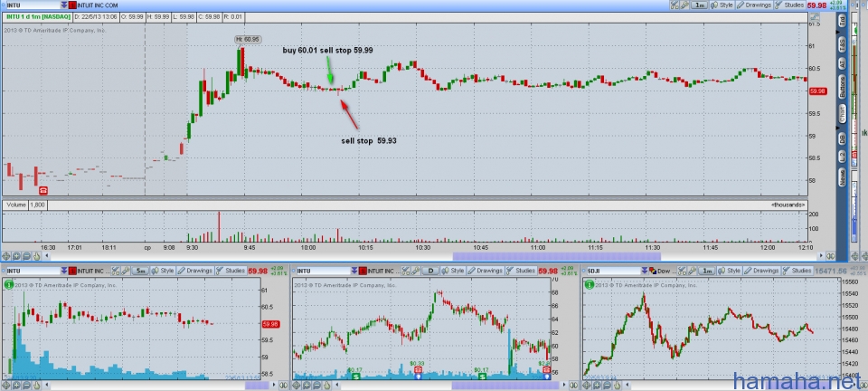The height and width of the screenshot is (391, 868).
Task: Open the Buttons side tab
Action: click(842, 86)
